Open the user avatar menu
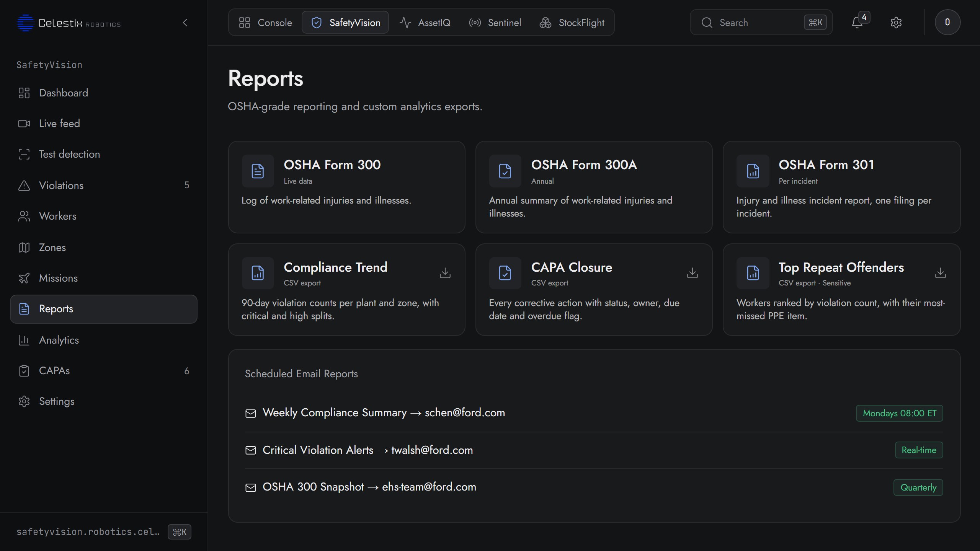This screenshot has width=980, height=551. [947, 22]
